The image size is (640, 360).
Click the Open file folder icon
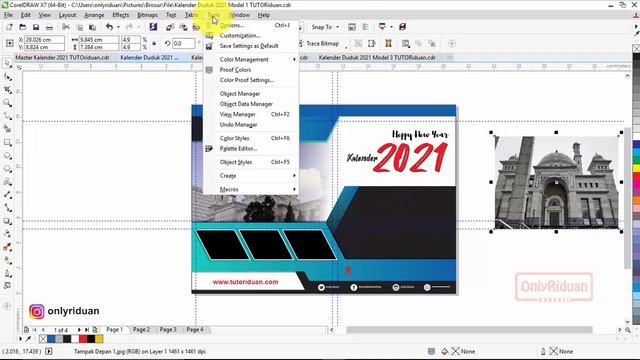click(22, 27)
